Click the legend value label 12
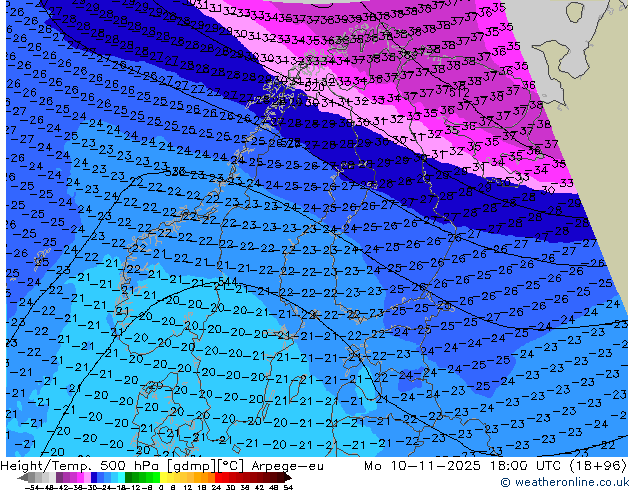The height and width of the screenshot is (490, 634). point(187,488)
